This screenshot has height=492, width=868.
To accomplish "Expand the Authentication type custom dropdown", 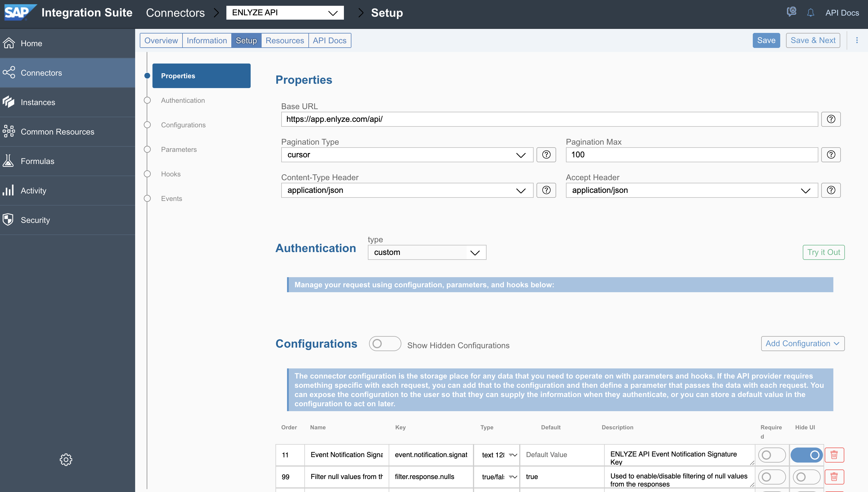I will coord(426,252).
